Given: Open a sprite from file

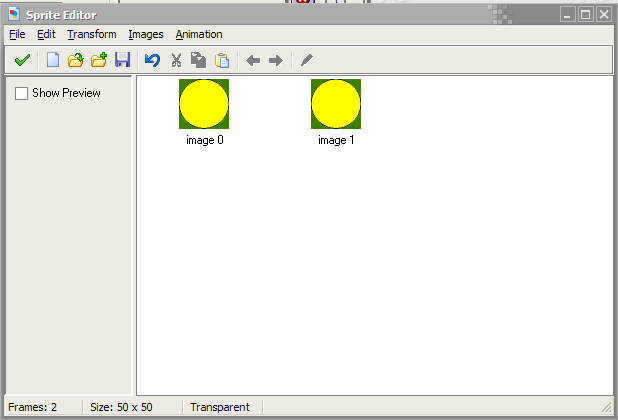Looking at the screenshot, I should [75, 60].
